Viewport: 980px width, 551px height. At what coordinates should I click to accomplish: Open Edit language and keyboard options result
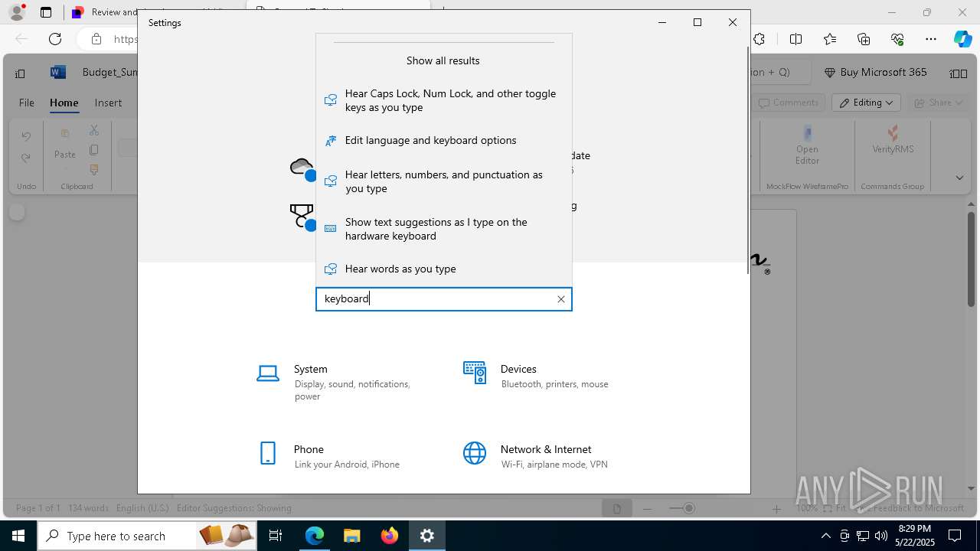[x=444, y=141]
